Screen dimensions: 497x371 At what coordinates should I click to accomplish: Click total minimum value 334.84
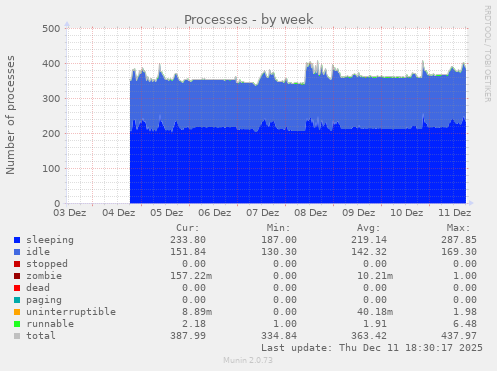[279, 336]
